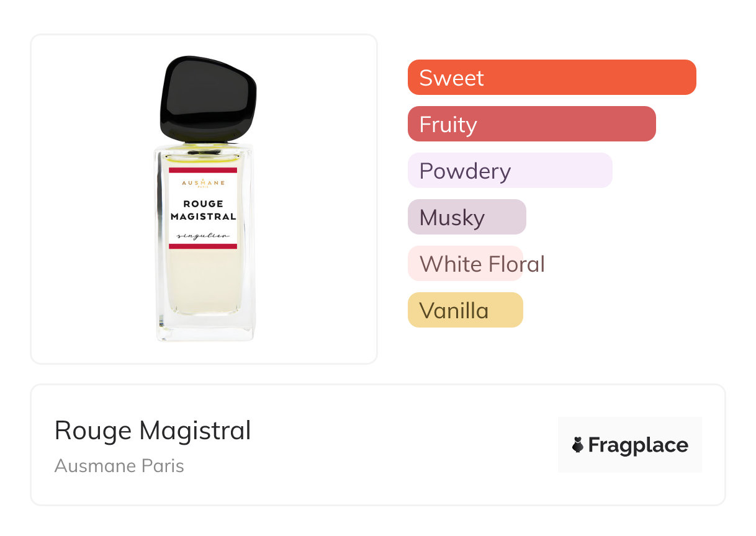Click the White Floral accord bar
The image size is (756, 536).
[465, 264]
